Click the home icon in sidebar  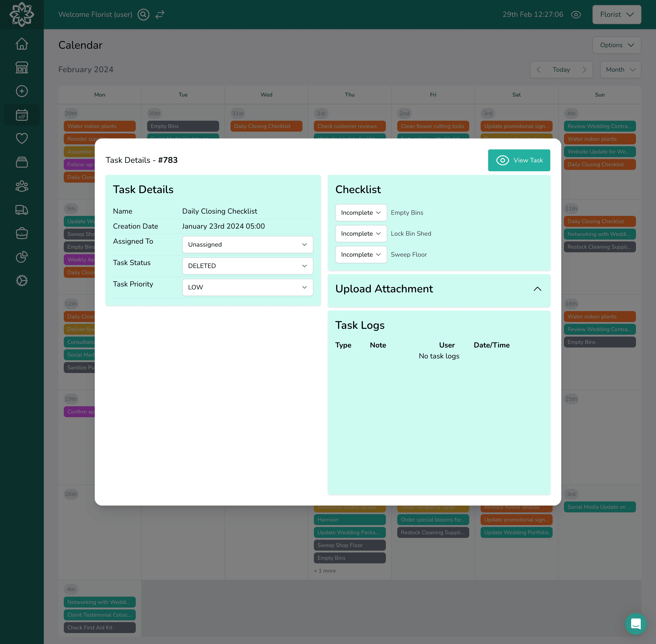tap(22, 44)
